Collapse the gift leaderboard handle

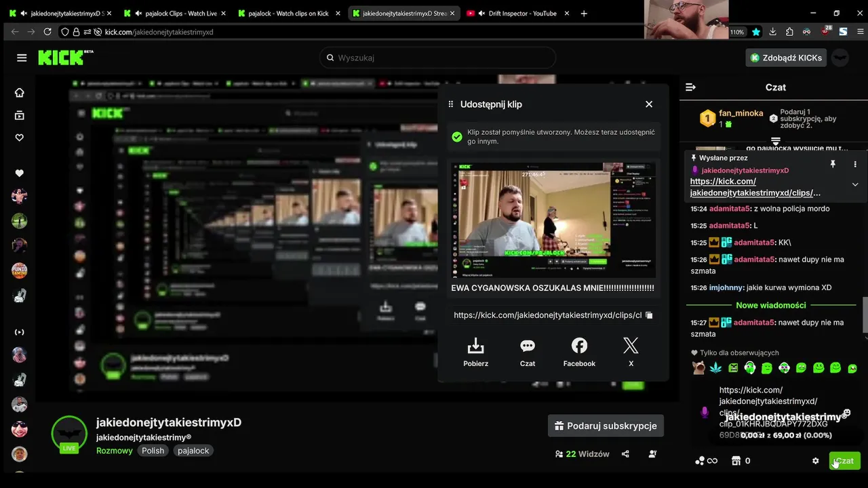tap(776, 140)
